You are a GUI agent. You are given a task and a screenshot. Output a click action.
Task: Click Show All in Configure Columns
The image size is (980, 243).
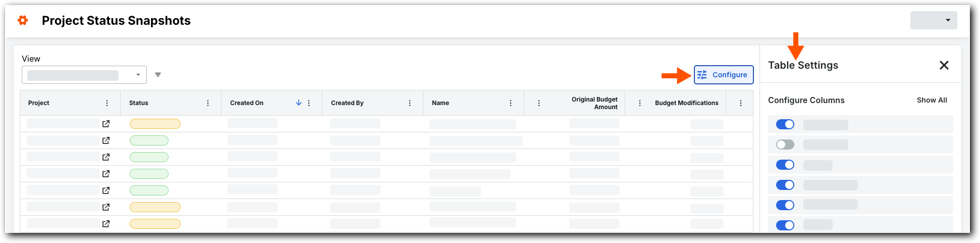[932, 100]
